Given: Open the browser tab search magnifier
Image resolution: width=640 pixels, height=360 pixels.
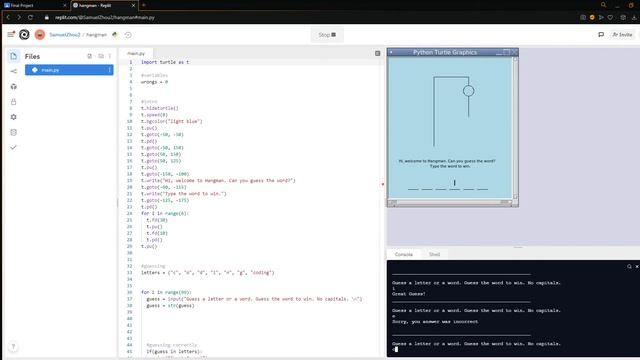Looking at the screenshot, I should click(x=603, y=5).
